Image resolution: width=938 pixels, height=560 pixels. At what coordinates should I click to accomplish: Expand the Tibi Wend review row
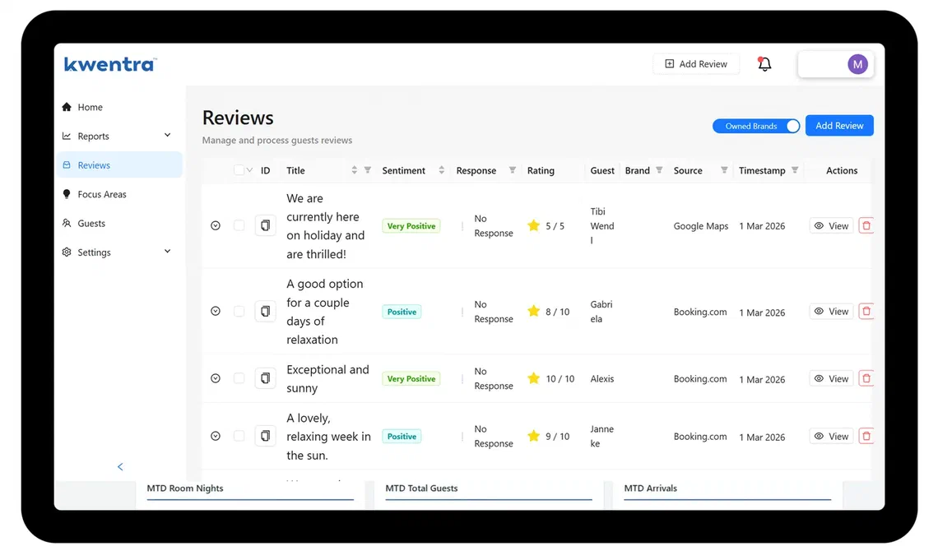coord(216,225)
